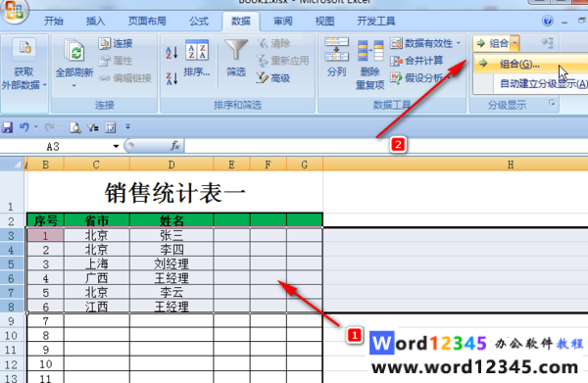Image resolution: width=588 pixels, height=383 pixels.
Task: Select row 9 header
Action: pyautogui.click(x=11, y=321)
